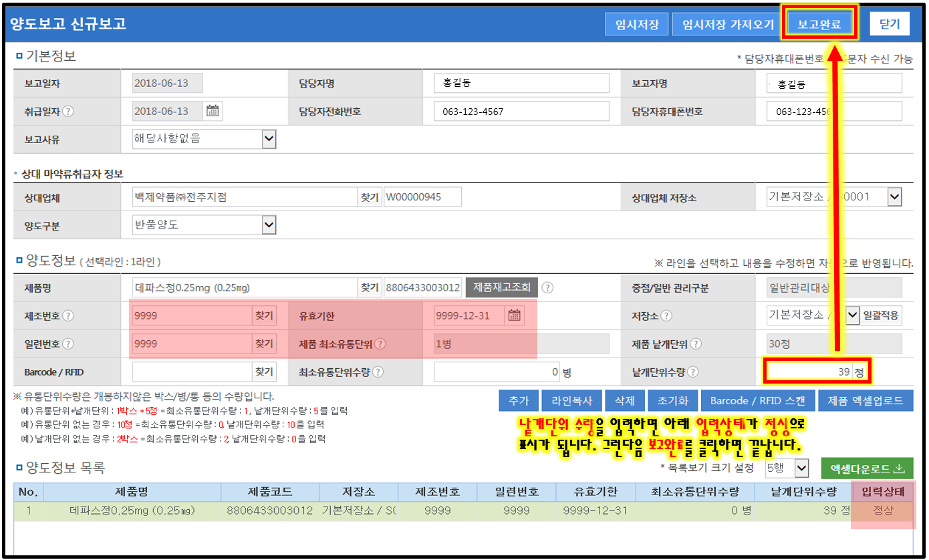Click help icon next to 최소유통단위수량 label

(x=378, y=372)
